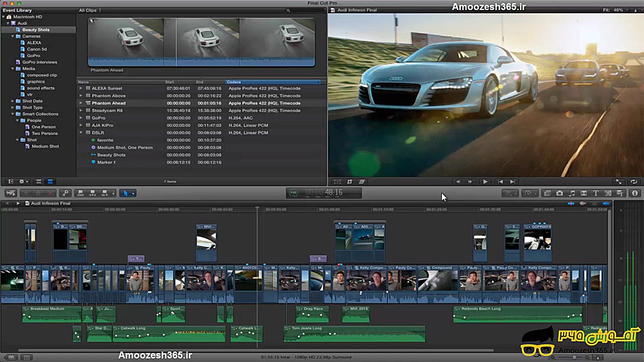Image resolution: width=644 pixels, height=362 pixels.
Task: Open the Retime speed menu
Action: pos(529,193)
